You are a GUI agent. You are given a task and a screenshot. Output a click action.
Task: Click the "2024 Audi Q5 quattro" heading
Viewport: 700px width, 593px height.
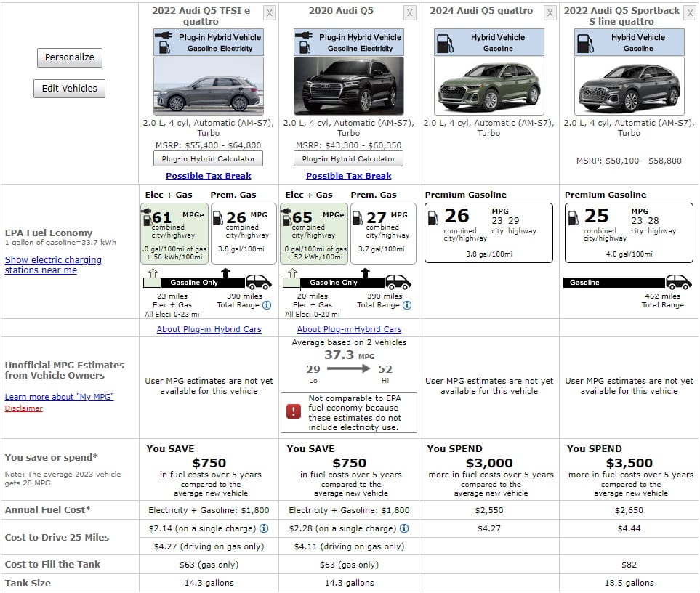[481, 11]
